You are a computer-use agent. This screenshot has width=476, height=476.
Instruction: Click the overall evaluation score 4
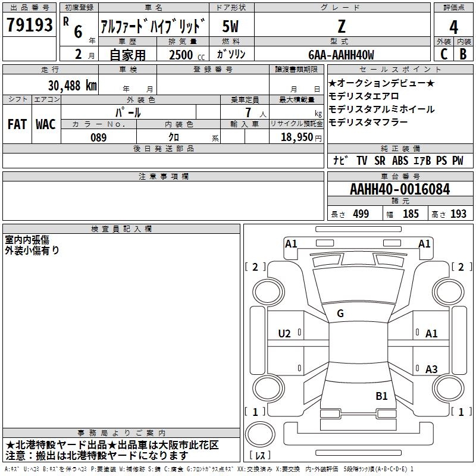pos(453,27)
